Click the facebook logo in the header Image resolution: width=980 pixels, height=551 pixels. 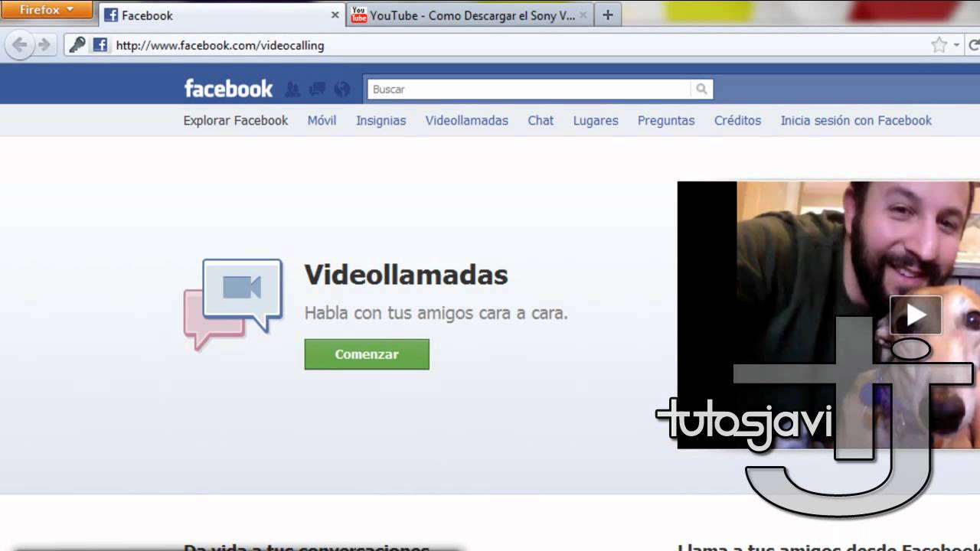(x=228, y=89)
